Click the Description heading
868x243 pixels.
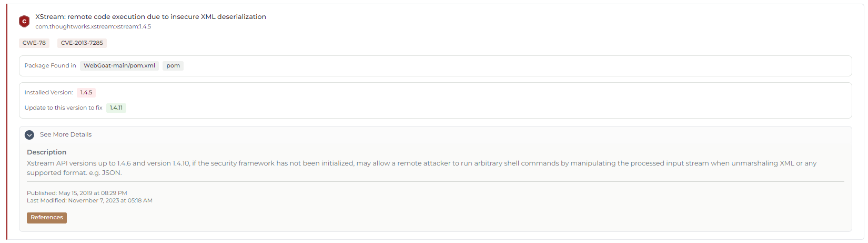tap(47, 152)
